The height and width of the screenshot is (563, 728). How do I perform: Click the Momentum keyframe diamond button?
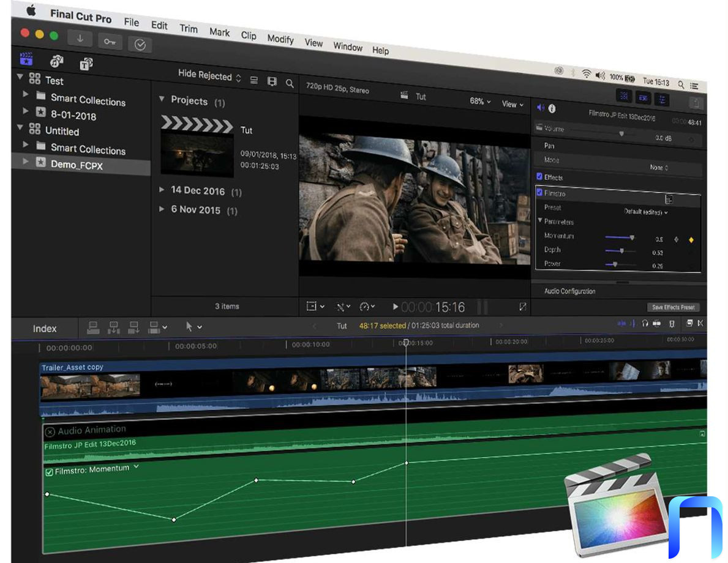pos(691,240)
